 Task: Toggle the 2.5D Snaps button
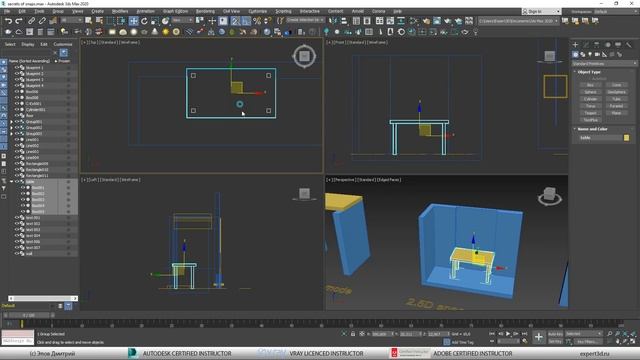tap(236, 21)
